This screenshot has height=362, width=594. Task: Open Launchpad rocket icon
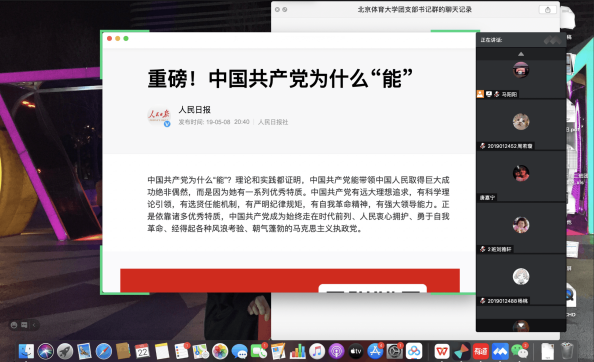click(x=65, y=352)
